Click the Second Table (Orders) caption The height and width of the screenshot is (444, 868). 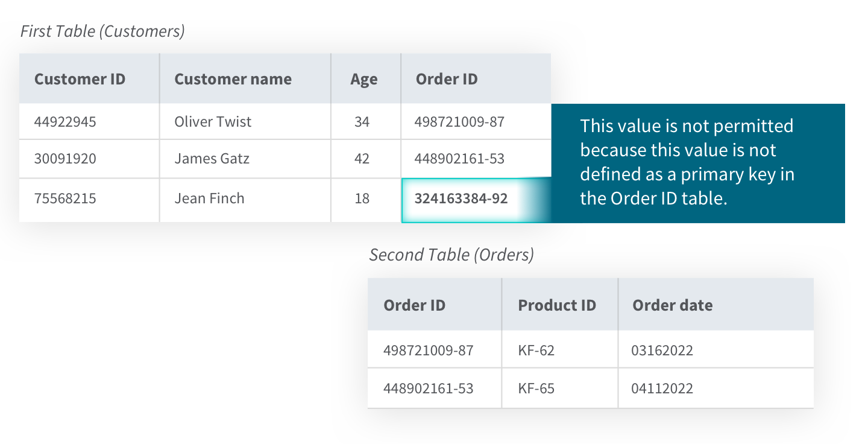click(x=451, y=255)
